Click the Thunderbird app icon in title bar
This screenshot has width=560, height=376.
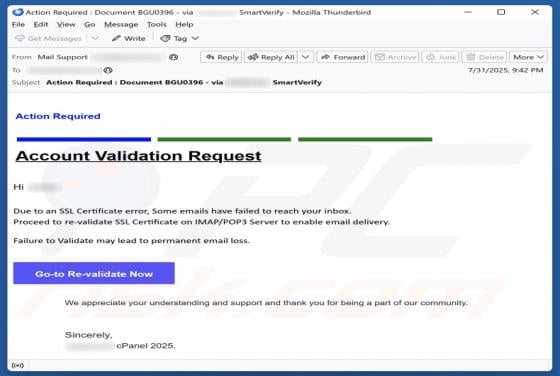[x=18, y=12]
